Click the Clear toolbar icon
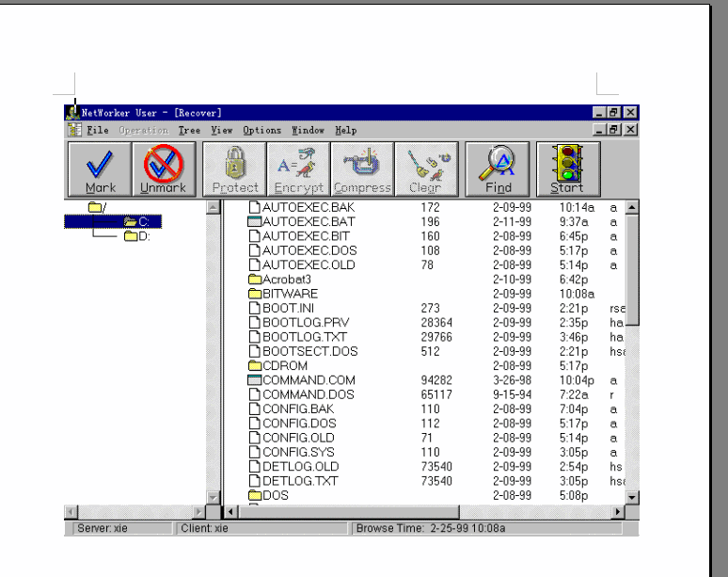 (426, 168)
